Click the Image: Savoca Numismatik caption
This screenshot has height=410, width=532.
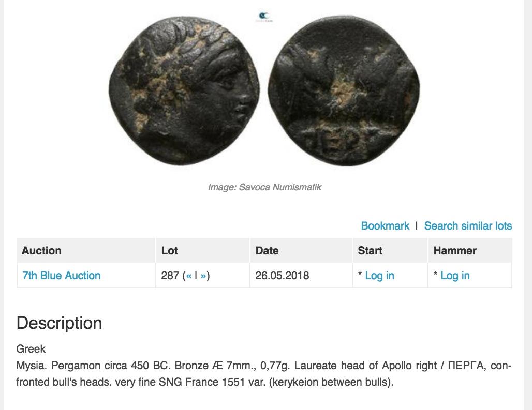pos(264,187)
